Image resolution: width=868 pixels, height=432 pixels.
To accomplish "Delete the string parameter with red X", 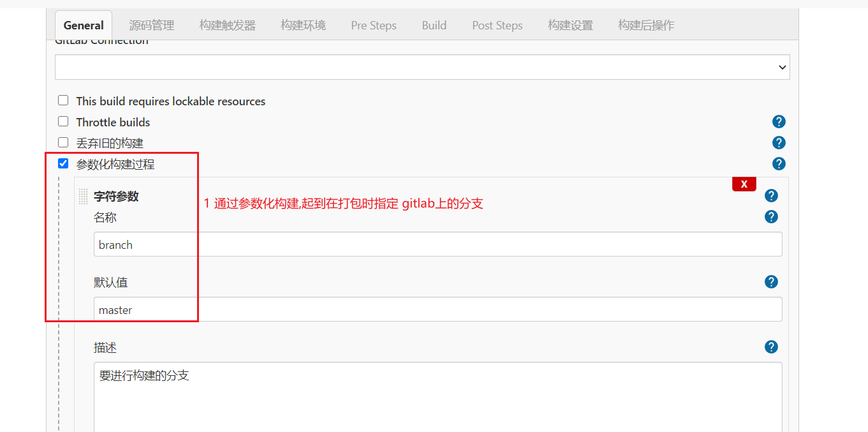I will (744, 184).
